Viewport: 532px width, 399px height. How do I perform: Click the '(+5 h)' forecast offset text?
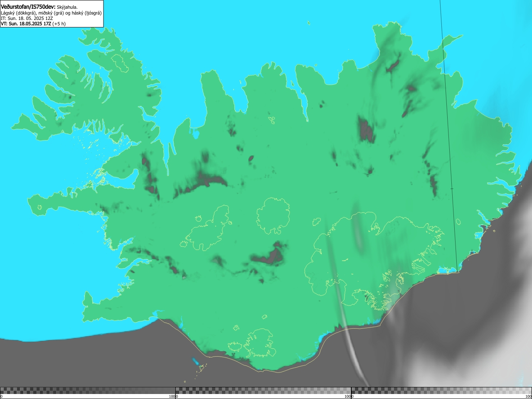[x=59, y=24]
